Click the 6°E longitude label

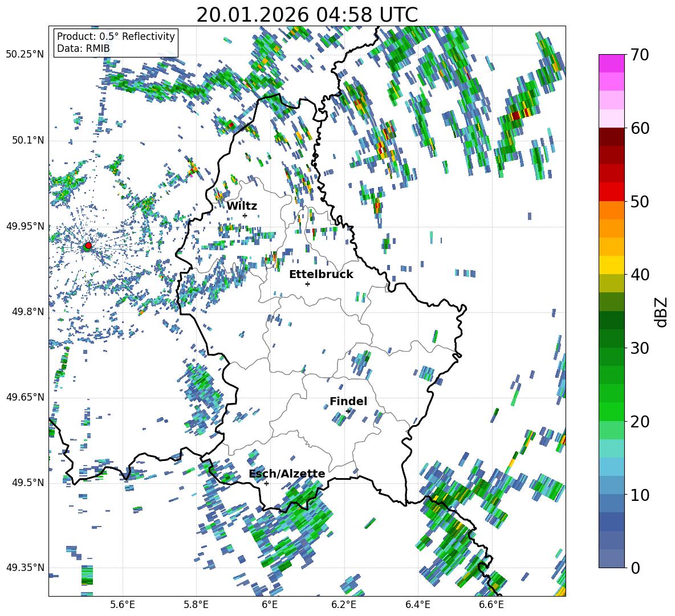270,605
